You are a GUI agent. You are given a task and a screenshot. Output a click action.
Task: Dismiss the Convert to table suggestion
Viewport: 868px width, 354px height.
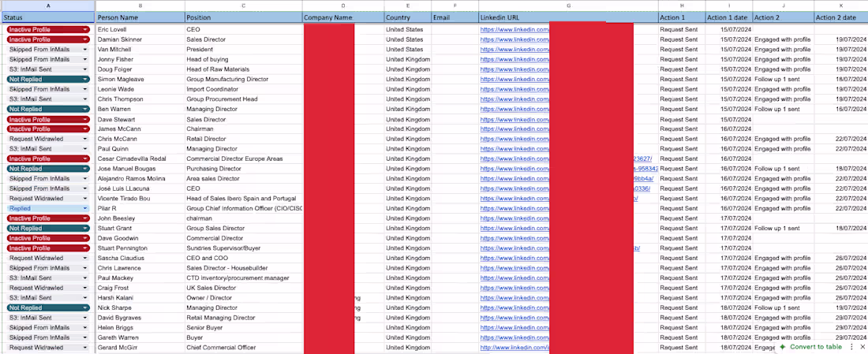862,347
